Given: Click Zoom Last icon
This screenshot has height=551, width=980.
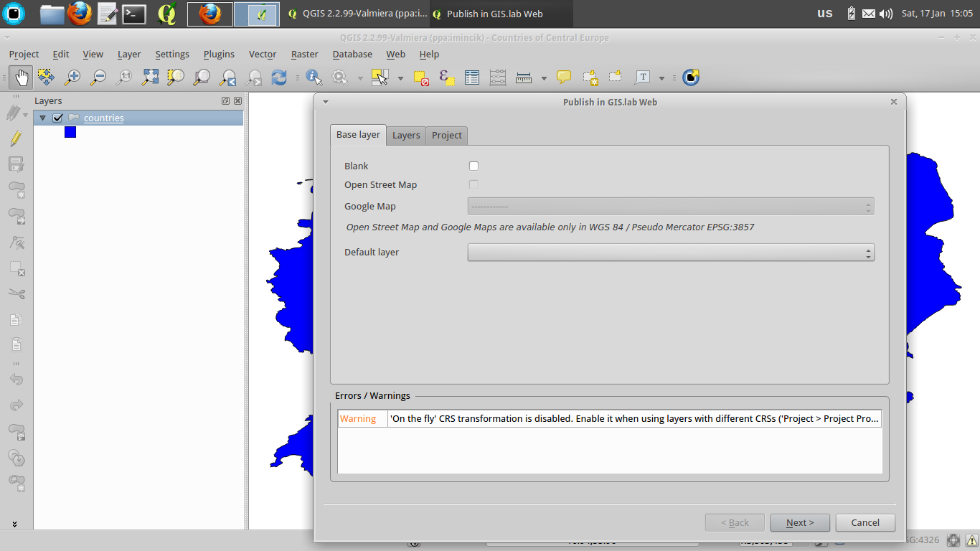Looking at the screenshot, I should click(x=228, y=77).
